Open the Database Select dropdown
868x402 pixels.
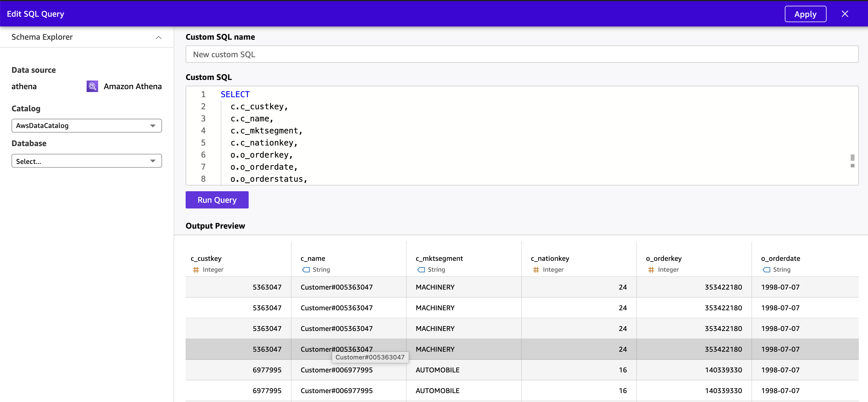pos(87,161)
